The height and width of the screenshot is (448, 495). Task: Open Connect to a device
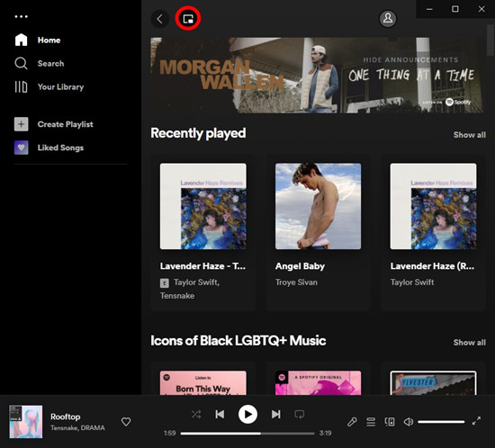point(390,422)
